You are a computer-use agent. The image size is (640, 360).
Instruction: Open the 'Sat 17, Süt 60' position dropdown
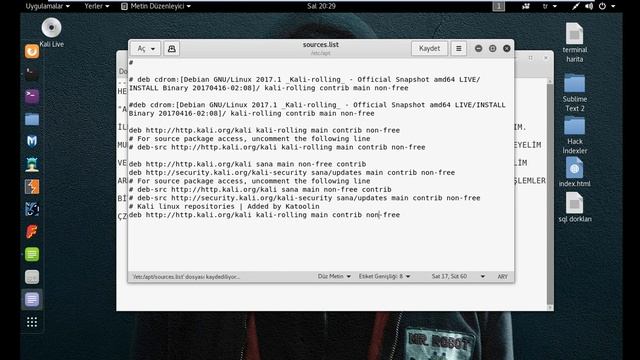click(x=458, y=276)
